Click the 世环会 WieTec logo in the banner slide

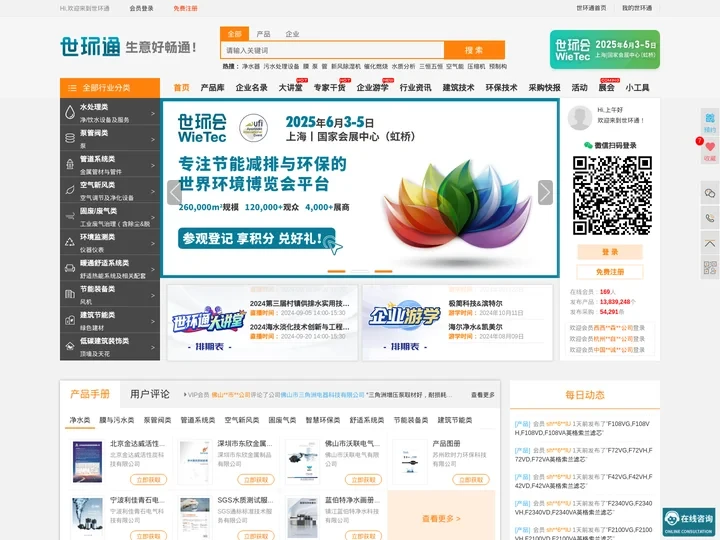point(202,128)
